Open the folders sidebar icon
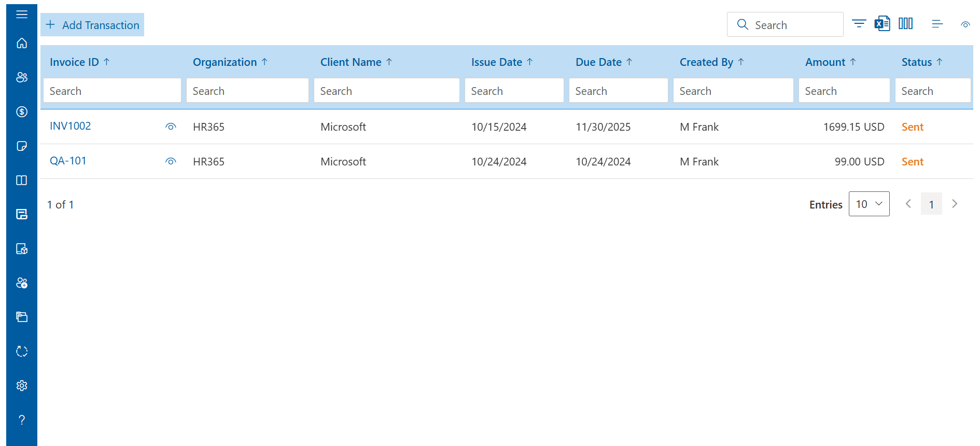This screenshot has width=980, height=446. pyautogui.click(x=22, y=317)
